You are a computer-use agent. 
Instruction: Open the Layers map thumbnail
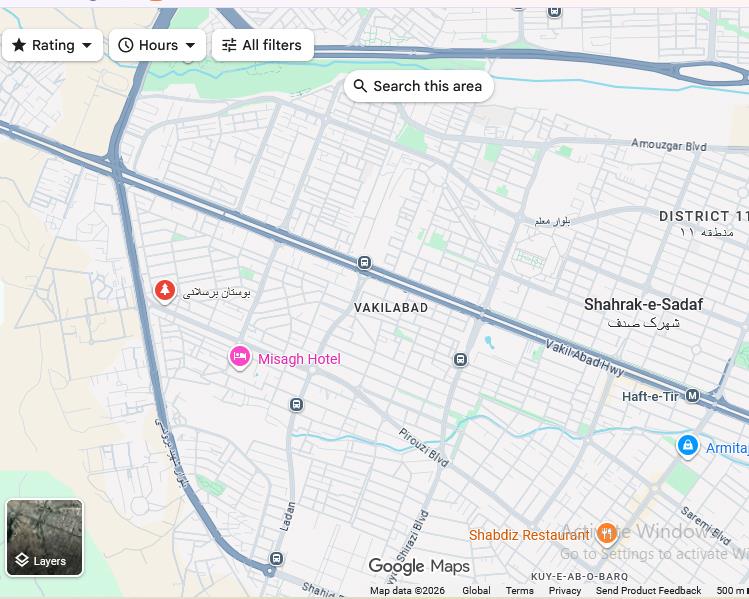44,538
